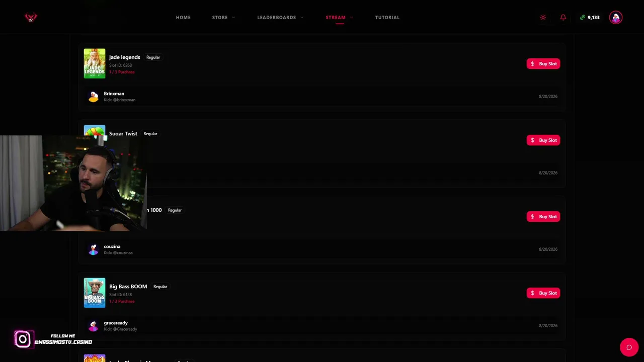Click the couzina username

pyautogui.click(x=112, y=246)
